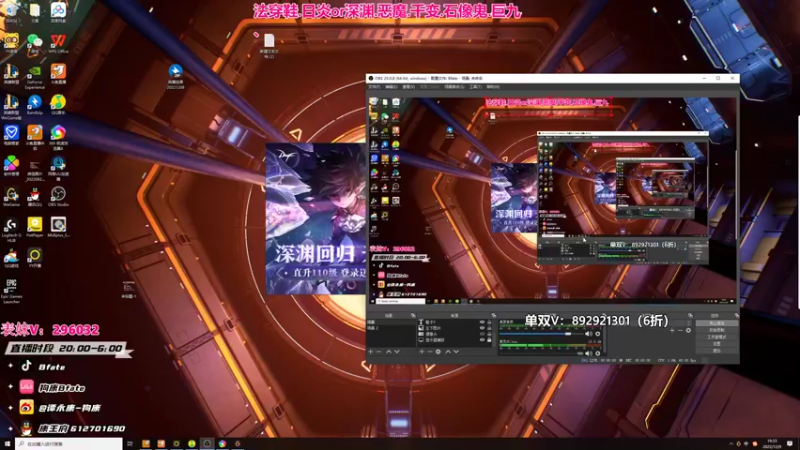Undock the Controls panel with its header icon
800x450 pixels.
[x=737, y=315]
